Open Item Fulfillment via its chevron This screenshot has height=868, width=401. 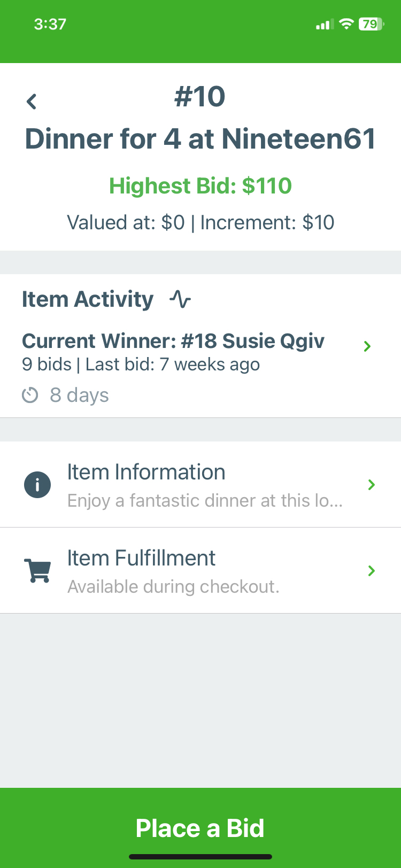[x=372, y=571]
